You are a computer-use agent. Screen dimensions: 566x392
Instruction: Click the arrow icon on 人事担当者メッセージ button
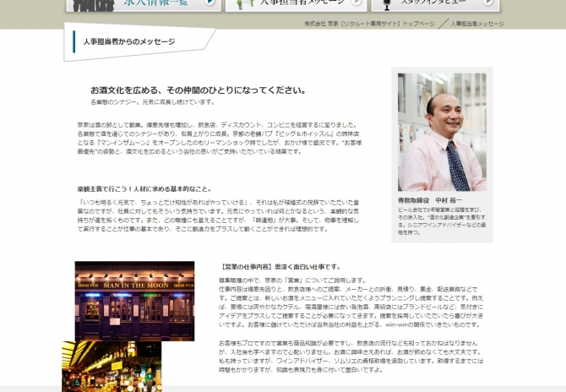(x=355, y=3)
